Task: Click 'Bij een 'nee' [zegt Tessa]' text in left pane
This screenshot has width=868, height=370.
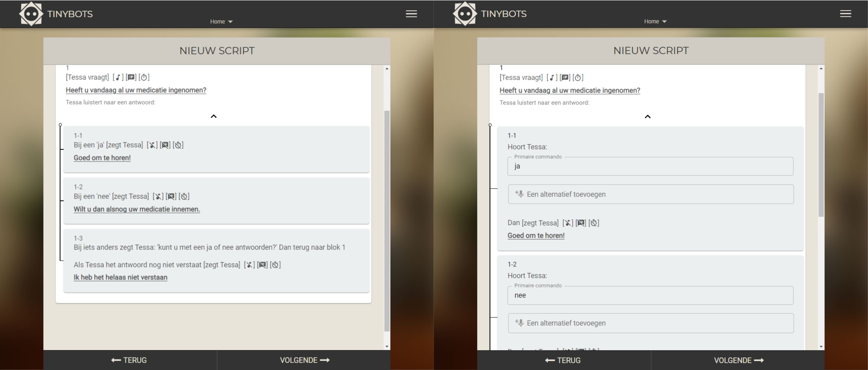Action: pos(111,196)
